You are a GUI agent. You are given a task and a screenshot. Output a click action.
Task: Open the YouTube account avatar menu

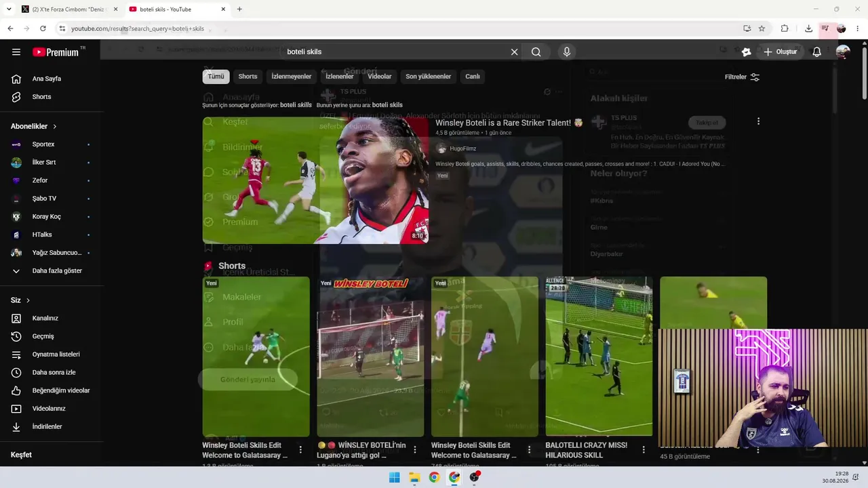[x=843, y=52]
